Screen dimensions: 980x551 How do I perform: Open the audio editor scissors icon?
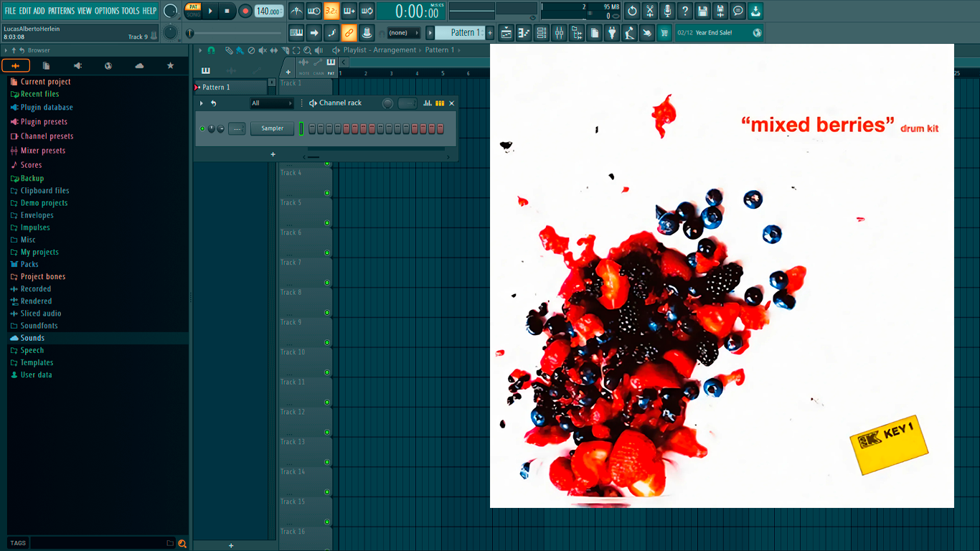(650, 11)
